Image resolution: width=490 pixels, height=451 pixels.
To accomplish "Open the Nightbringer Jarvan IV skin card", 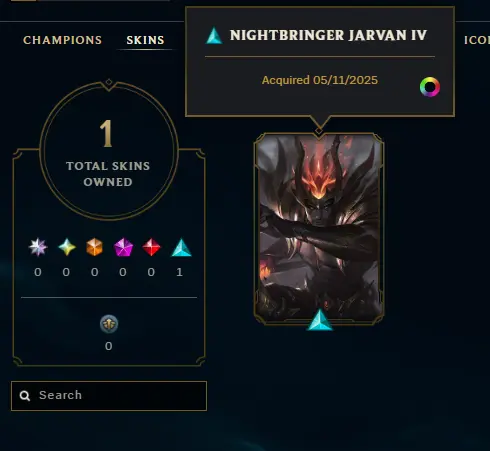I will tap(319, 229).
